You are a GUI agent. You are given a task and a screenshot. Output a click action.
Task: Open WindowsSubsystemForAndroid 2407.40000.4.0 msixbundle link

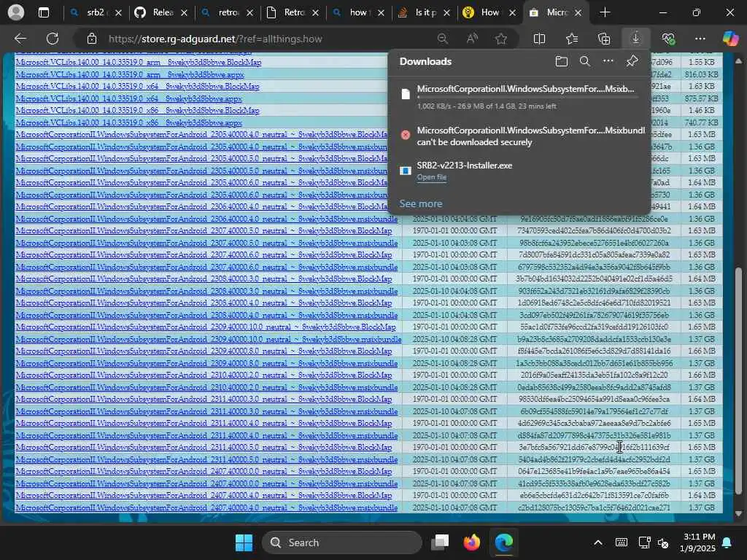click(206, 507)
